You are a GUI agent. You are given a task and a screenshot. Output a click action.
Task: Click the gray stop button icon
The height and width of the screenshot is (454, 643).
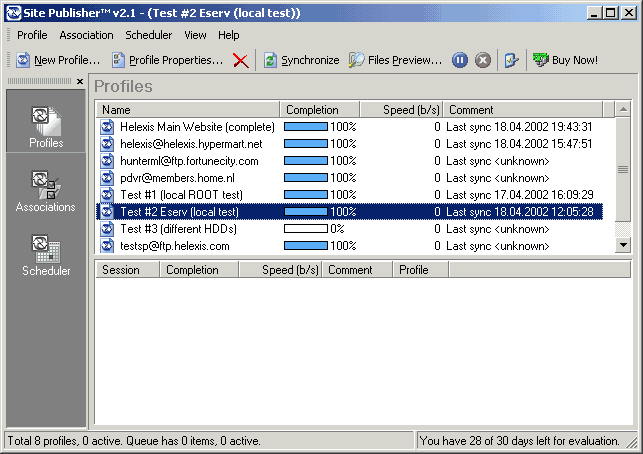click(x=483, y=60)
